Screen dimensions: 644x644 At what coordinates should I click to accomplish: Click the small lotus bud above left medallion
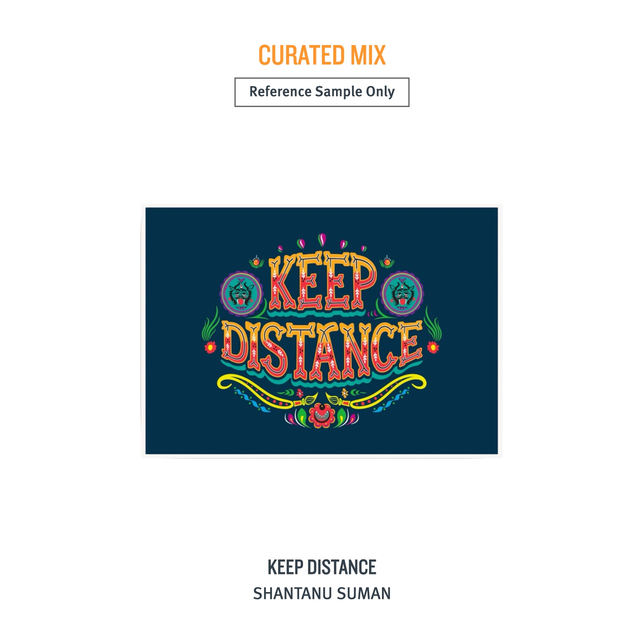256,262
